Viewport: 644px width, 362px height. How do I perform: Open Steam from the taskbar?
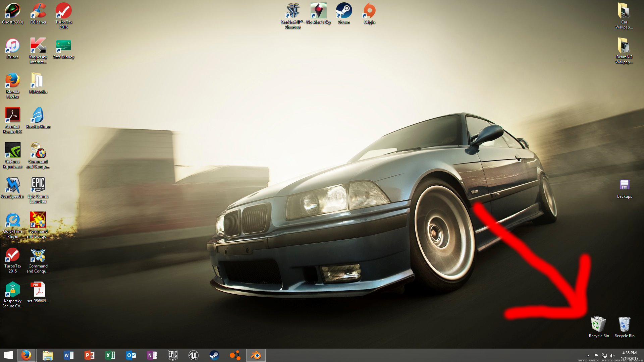pos(214,355)
